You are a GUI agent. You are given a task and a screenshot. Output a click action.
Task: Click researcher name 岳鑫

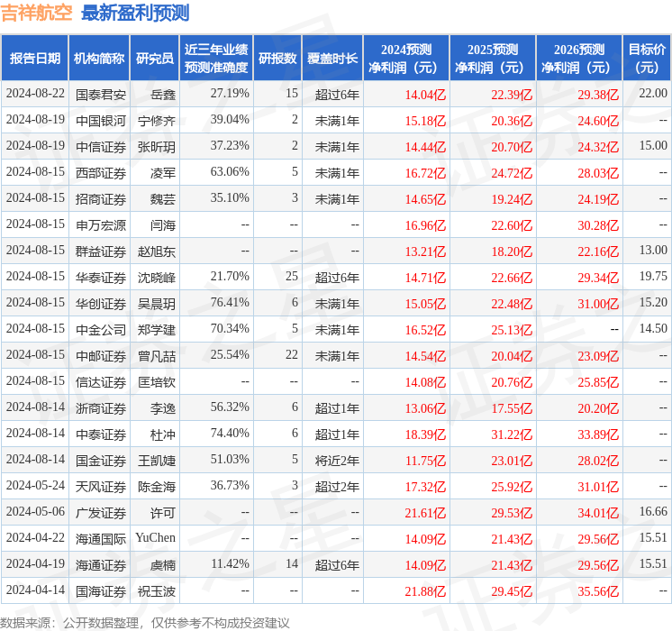pos(163,95)
